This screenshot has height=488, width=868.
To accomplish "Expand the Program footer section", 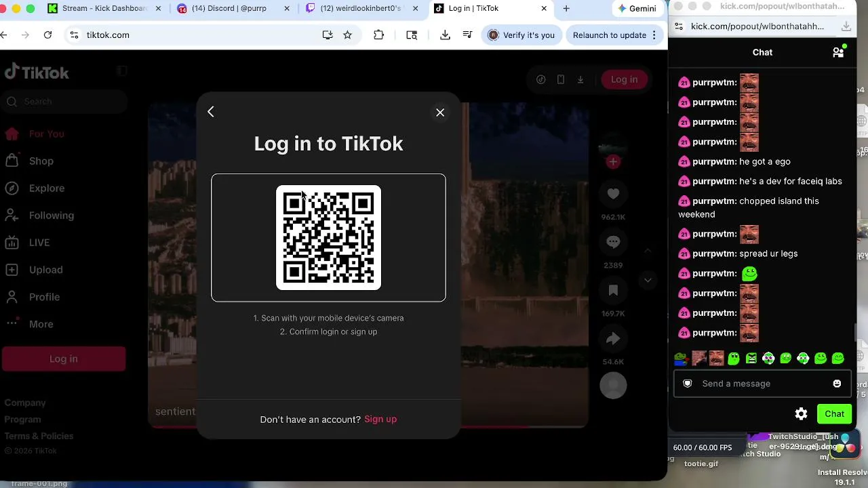I will 22,419.
